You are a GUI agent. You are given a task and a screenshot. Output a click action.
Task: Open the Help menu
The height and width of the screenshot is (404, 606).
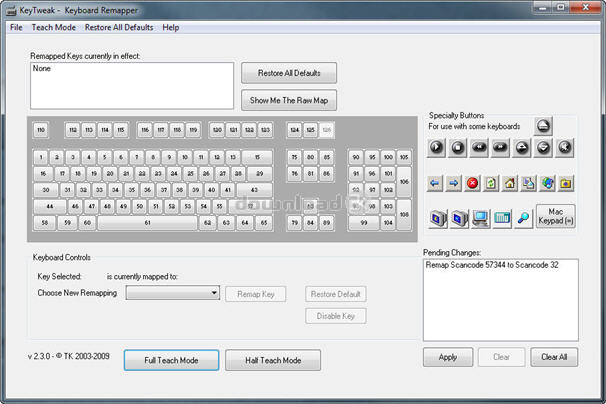171,27
